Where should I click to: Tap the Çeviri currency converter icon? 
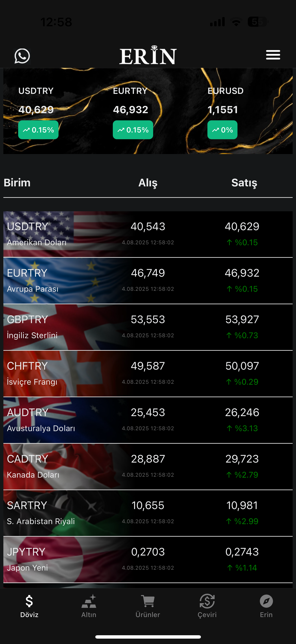(207, 601)
